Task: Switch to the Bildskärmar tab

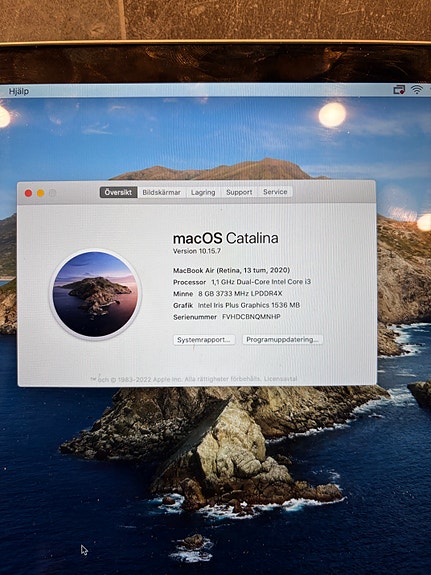Action: click(x=161, y=192)
